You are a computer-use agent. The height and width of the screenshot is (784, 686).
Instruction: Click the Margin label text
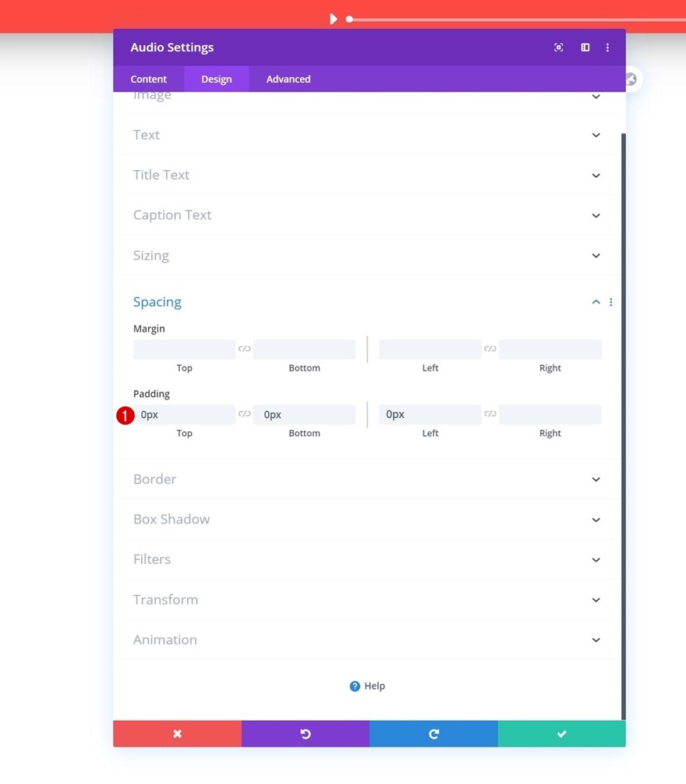coord(149,328)
